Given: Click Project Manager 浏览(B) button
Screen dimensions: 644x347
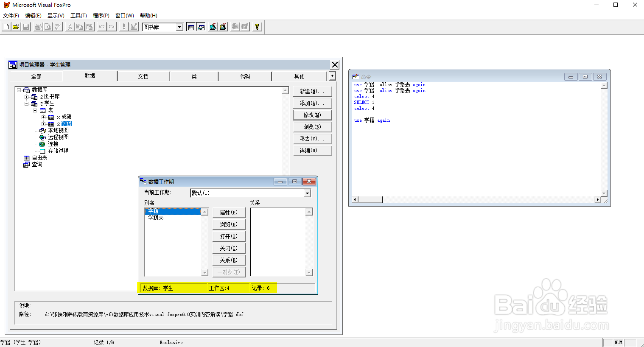Looking at the screenshot, I should click(x=312, y=127).
